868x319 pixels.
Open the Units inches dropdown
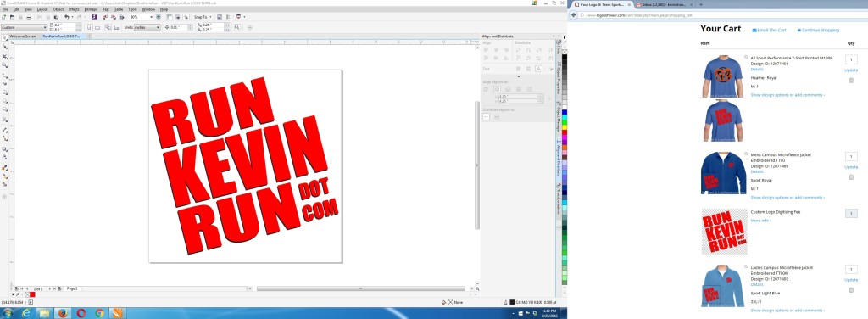tap(147, 27)
